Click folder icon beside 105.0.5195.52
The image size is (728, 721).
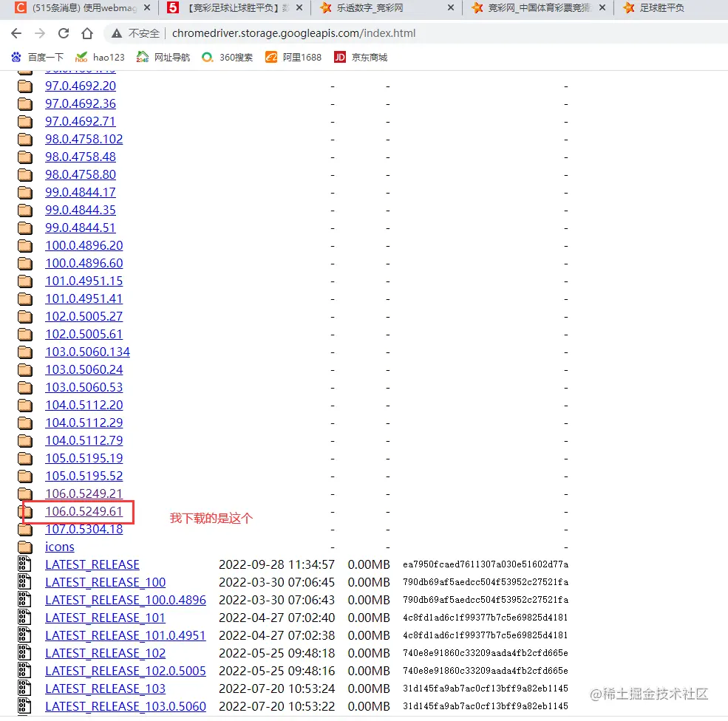tap(25, 476)
